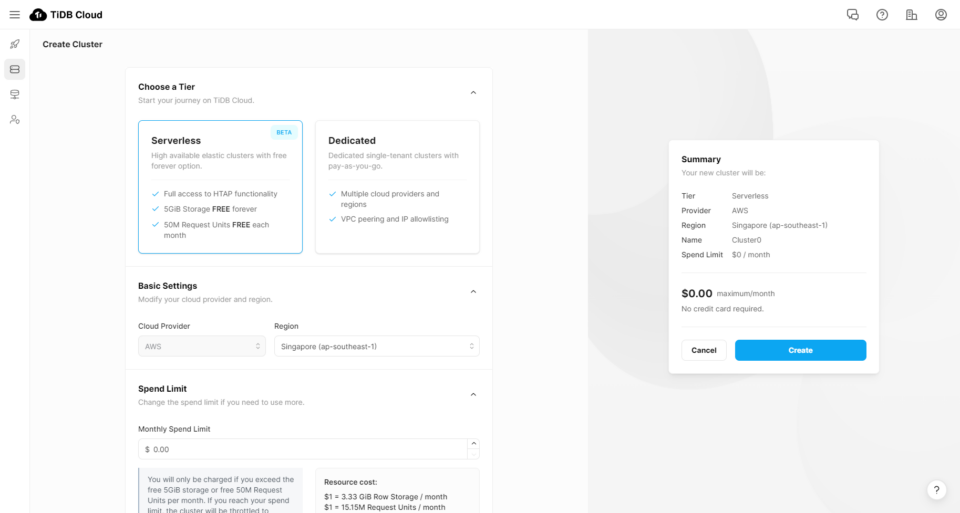Viewport: 960px width, 513px height.
Task: Collapse the Choose a Tier section
Action: coord(473,92)
